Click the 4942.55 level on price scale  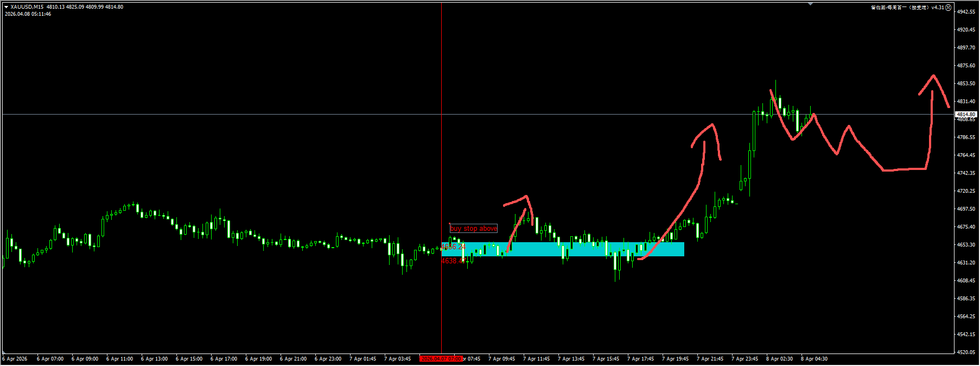coord(966,11)
